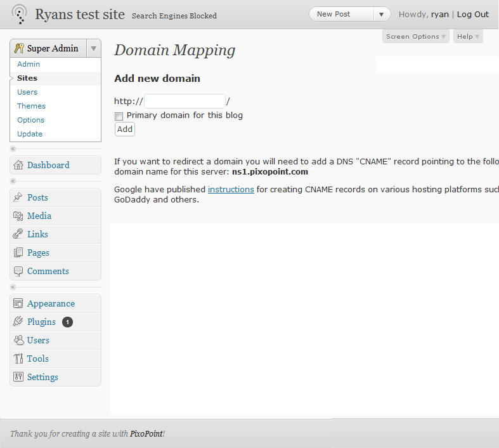Click the Settings sliders icon

[x=18, y=377]
